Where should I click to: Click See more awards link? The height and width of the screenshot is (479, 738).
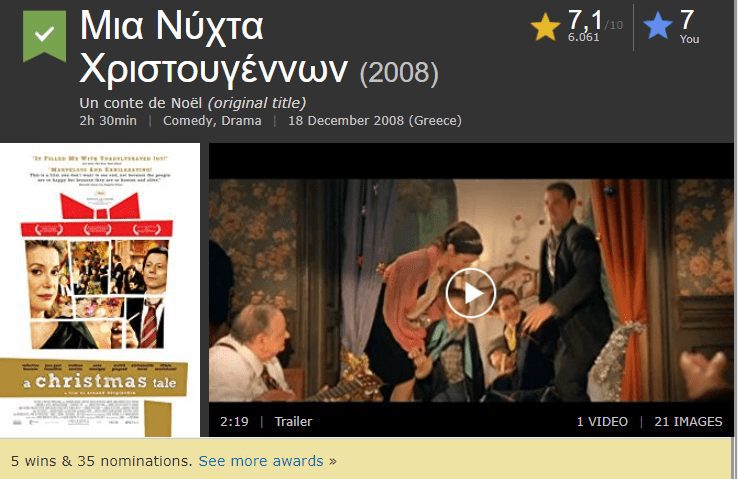(261, 461)
